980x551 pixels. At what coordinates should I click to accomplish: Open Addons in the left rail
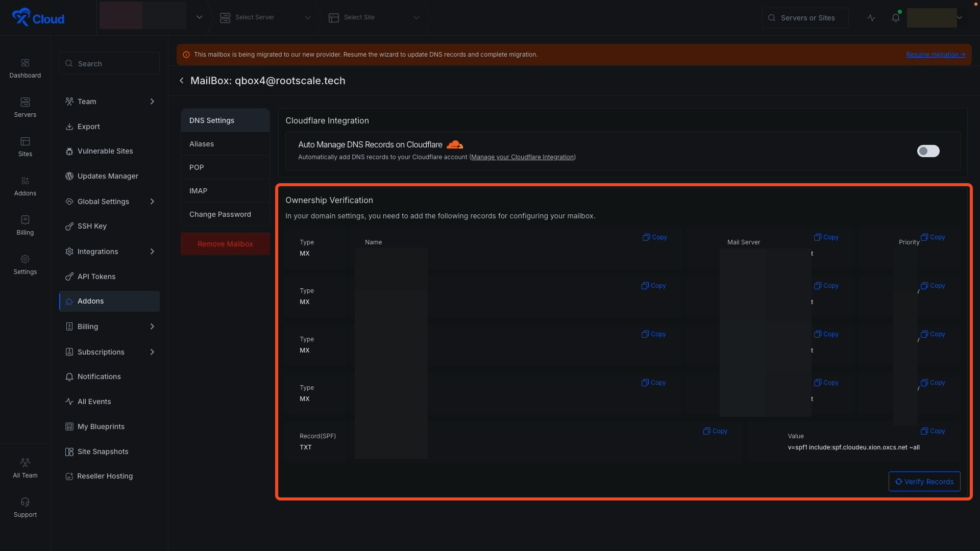point(25,186)
